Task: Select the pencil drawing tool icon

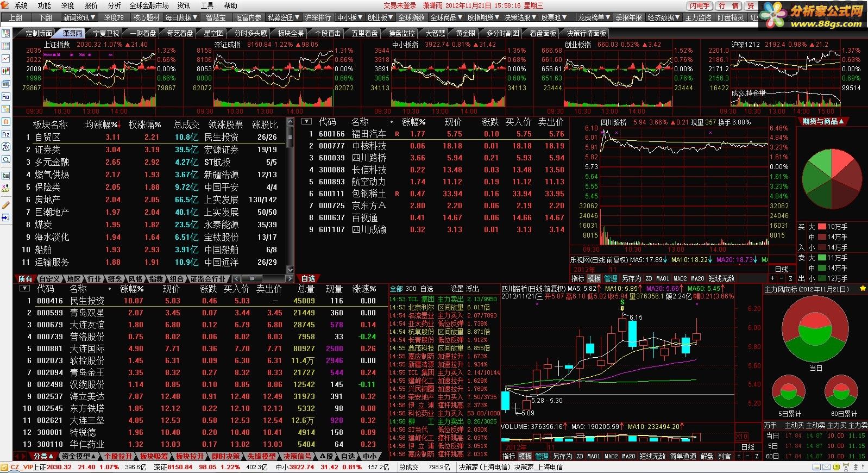Action: click(x=6, y=205)
